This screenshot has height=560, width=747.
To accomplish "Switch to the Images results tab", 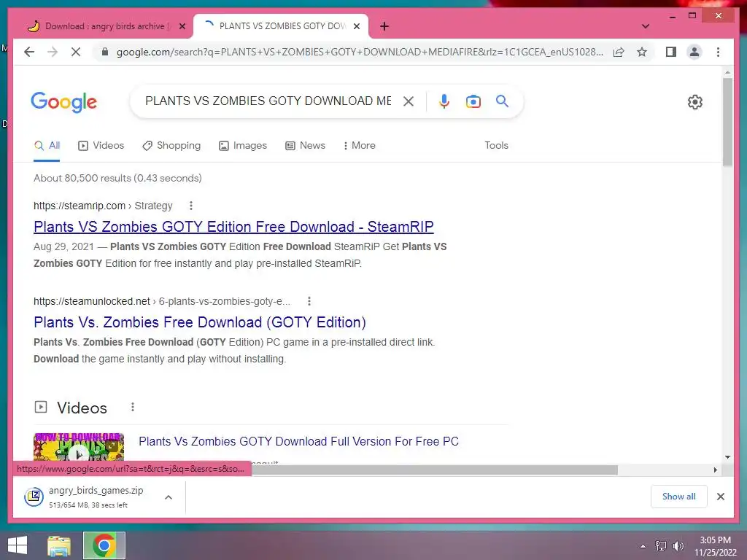I will point(243,146).
